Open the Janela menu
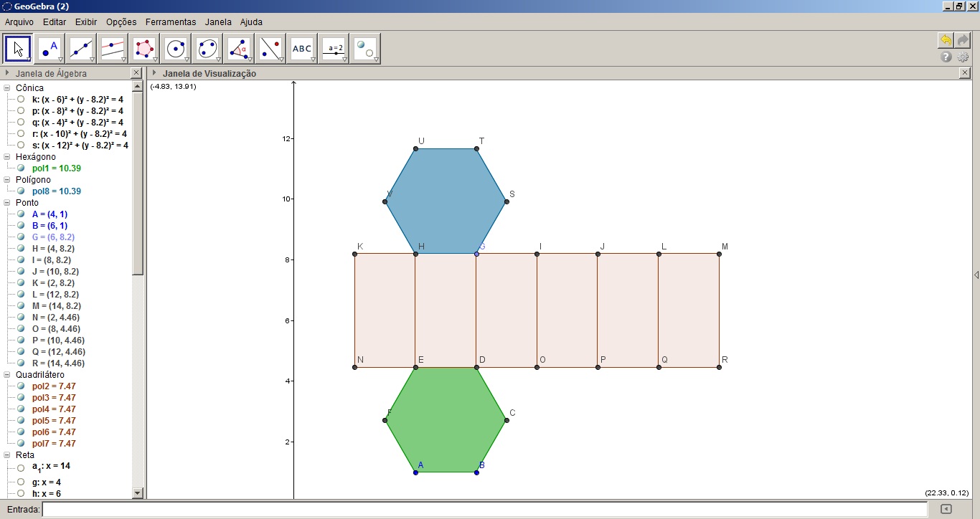This screenshot has height=519, width=980. tap(218, 22)
